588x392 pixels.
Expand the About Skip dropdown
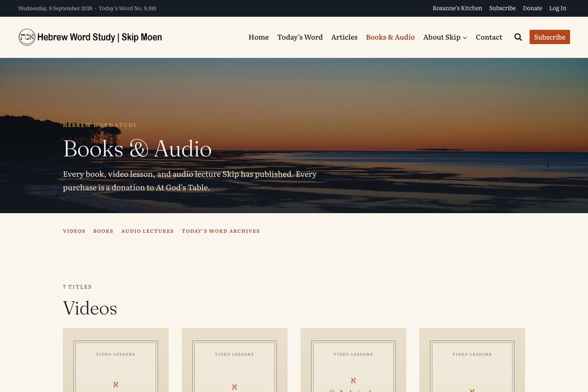click(445, 37)
